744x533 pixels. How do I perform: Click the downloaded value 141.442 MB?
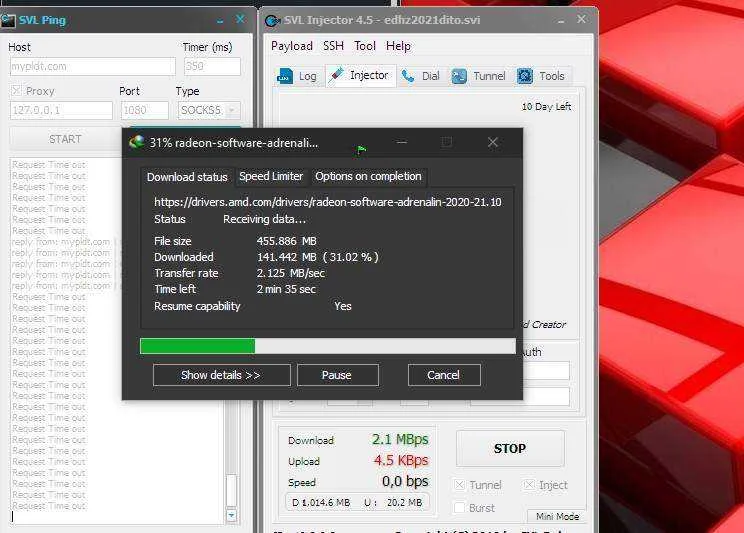[x=286, y=257]
